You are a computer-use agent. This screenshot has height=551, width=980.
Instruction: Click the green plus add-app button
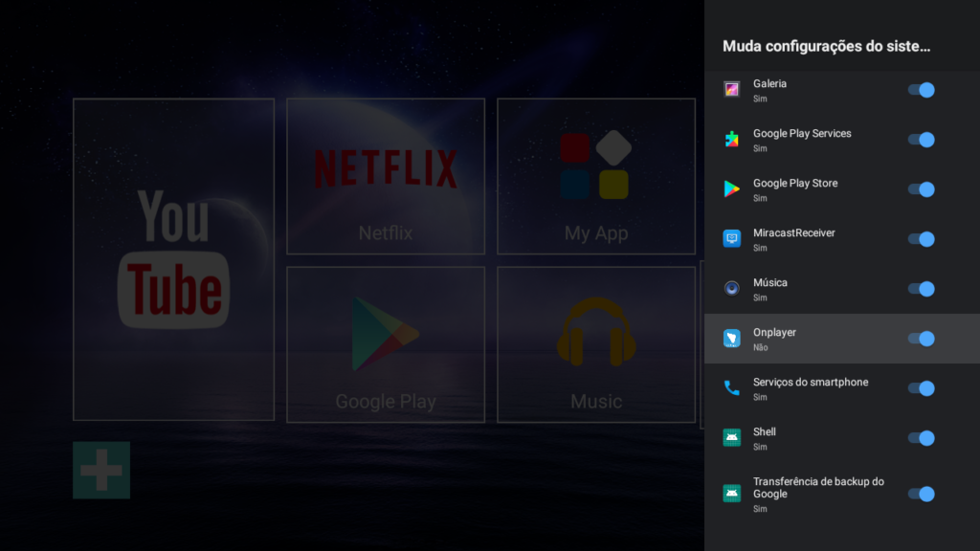coord(101,470)
